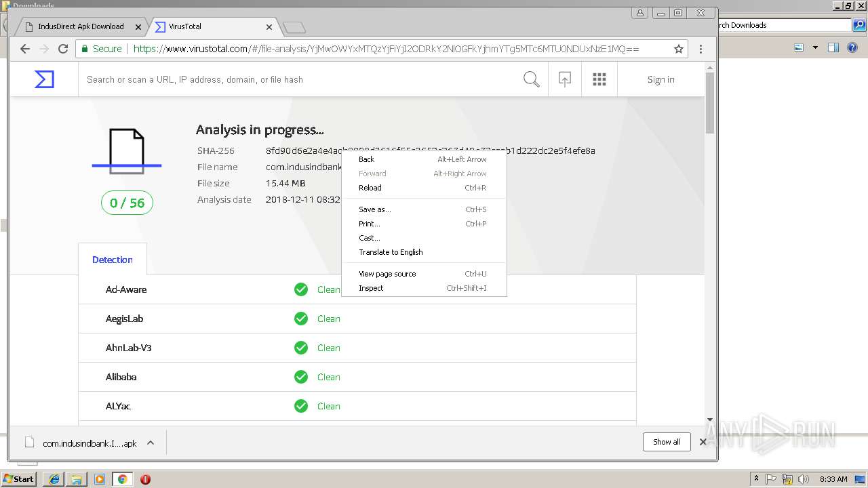Click the VirusTotal sigma logo
The image size is (868, 488).
coord(44,79)
